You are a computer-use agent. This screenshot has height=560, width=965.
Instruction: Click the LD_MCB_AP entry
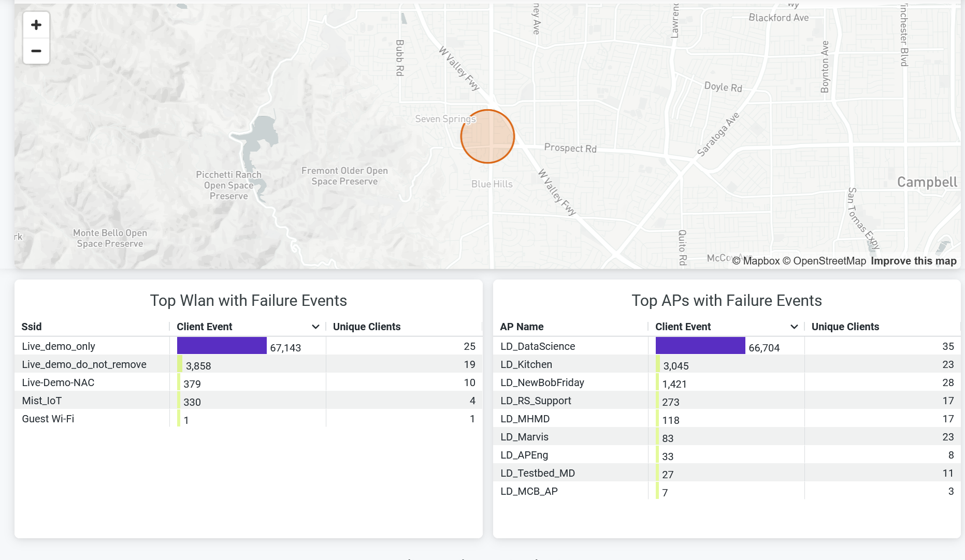(x=529, y=491)
